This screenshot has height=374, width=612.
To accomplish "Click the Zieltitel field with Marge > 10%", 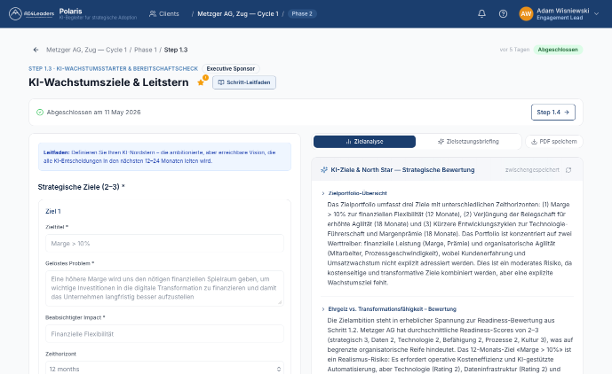I will (164, 244).
